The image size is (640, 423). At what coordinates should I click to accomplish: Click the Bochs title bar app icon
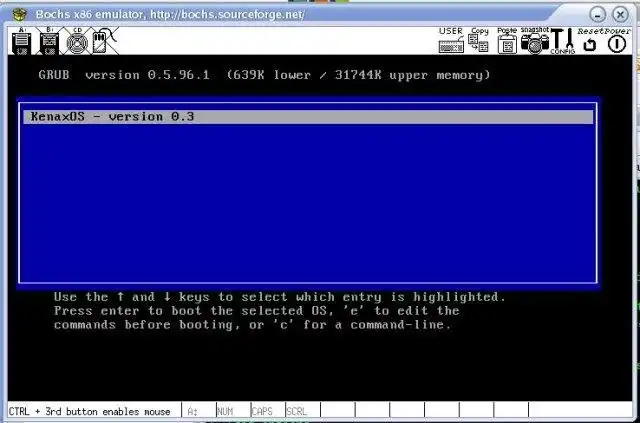tap(19, 15)
